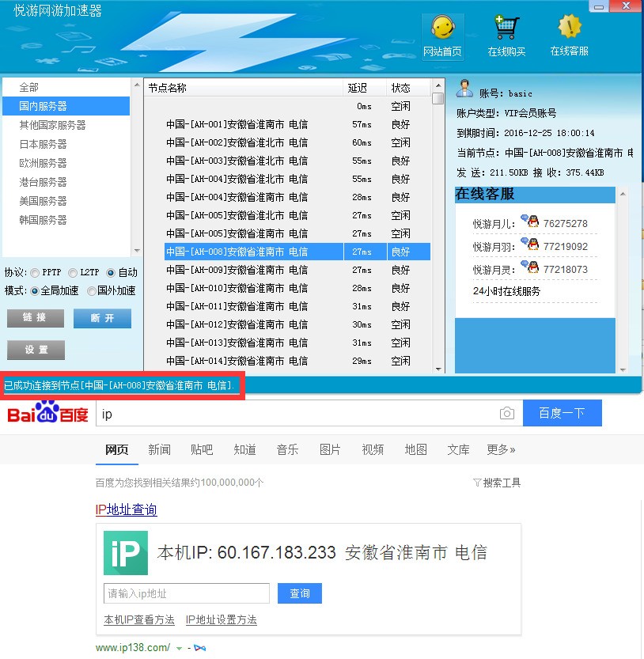This screenshot has width=644, height=659.
Task: Switch to 新闻 tab
Action: (159, 449)
